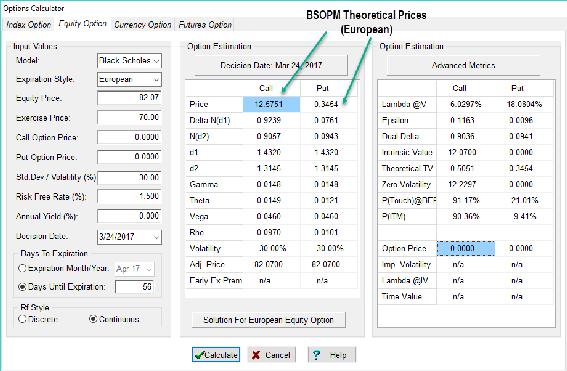The width and height of the screenshot is (567, 371).
Task: Select the Equity Option tab
Action: click(x=82, y=24)
